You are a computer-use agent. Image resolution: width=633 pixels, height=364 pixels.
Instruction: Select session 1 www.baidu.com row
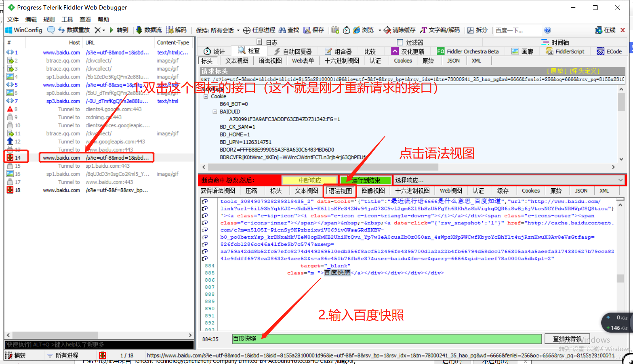point(99,52)
